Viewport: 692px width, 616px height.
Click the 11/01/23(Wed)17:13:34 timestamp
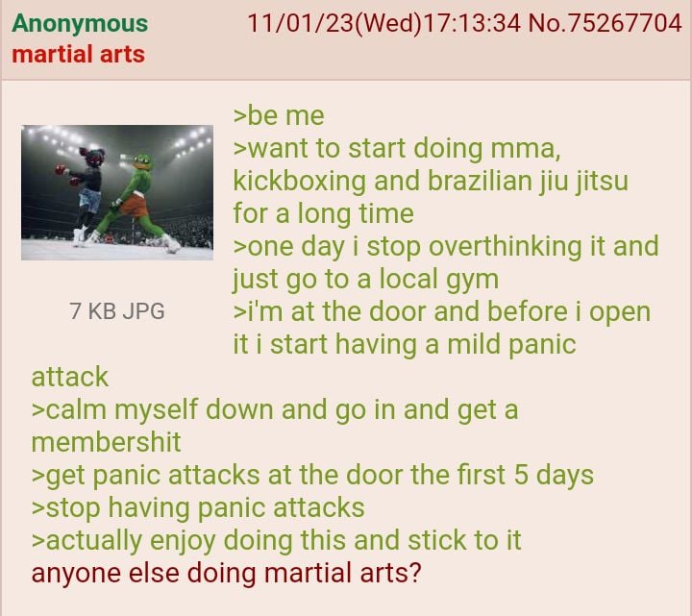click(383, 23)
